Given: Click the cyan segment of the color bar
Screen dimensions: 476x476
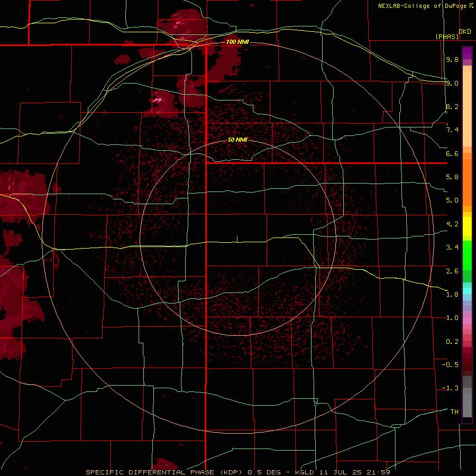Looking at the screenshot, I should 467,291.
